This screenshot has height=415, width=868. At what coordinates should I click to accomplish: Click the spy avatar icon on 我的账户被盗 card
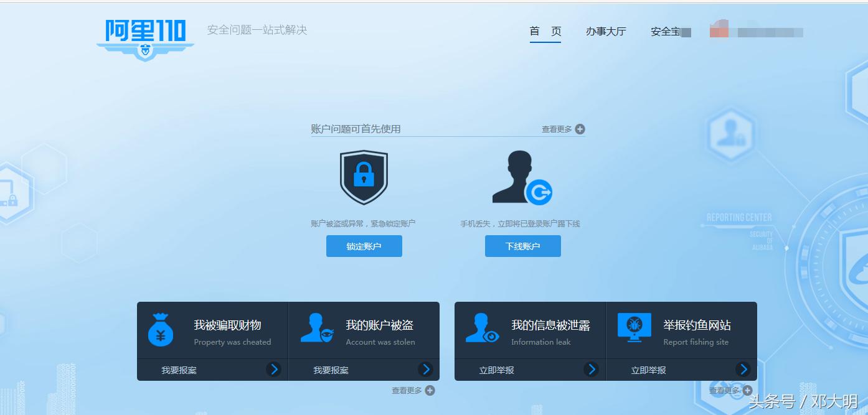point(318,328)
